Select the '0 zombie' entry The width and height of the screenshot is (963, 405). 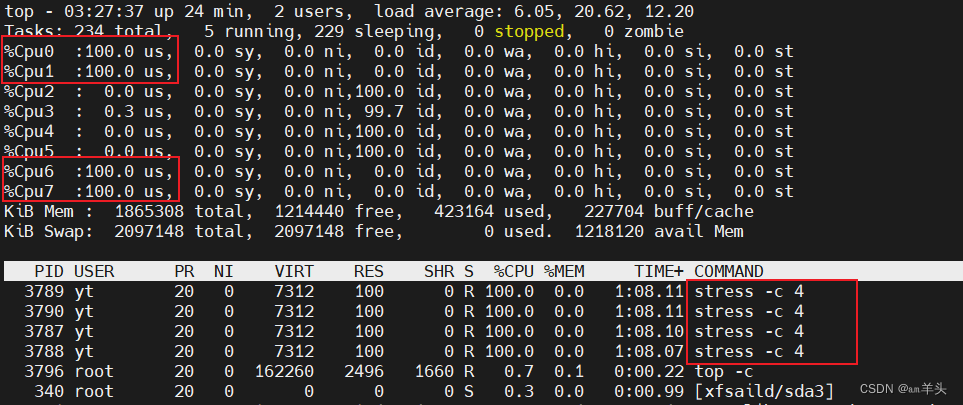(x=644, y=31)
